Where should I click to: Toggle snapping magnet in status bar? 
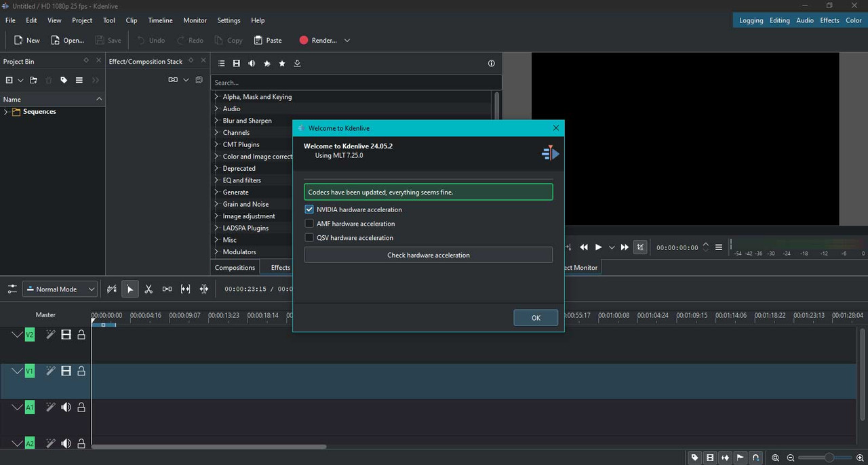coord(755,458)
